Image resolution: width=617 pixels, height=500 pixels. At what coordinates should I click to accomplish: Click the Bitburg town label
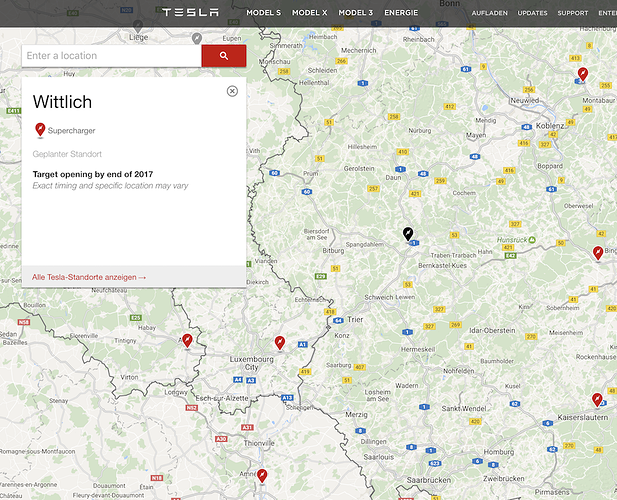coord(333,251)
